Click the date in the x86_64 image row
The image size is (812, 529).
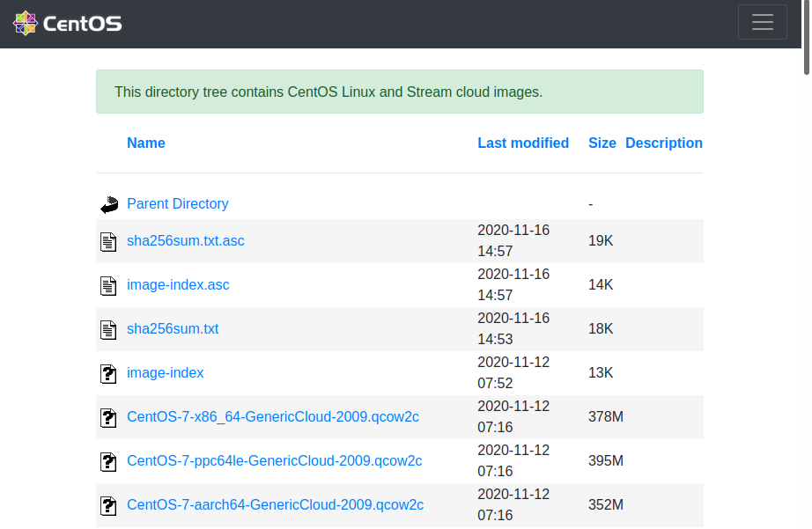[513, 416]
